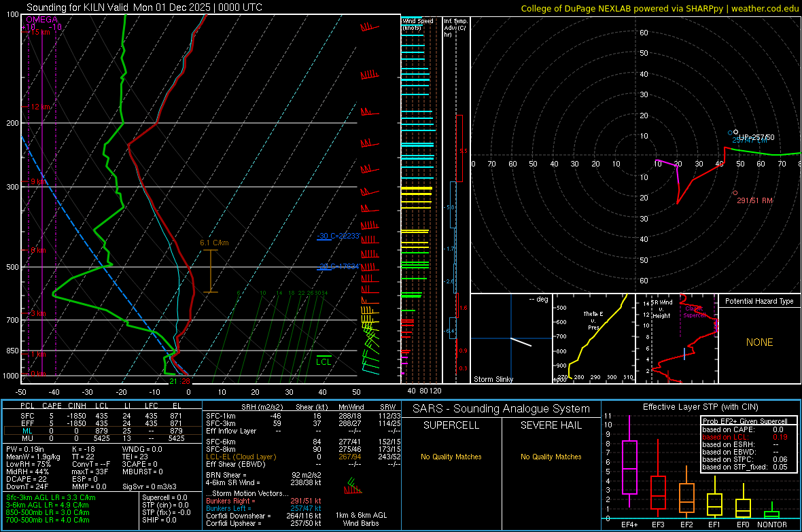Click the 'EF3' axis label
This screenshot has height=532, width=802.
tap(658, 525)
